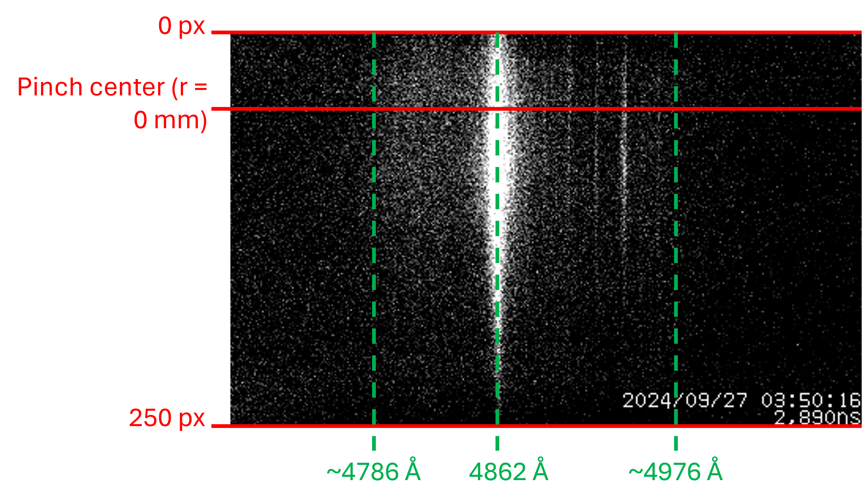
Task: Click the 'Pinch center (r =' text
Action: [112, 87]
